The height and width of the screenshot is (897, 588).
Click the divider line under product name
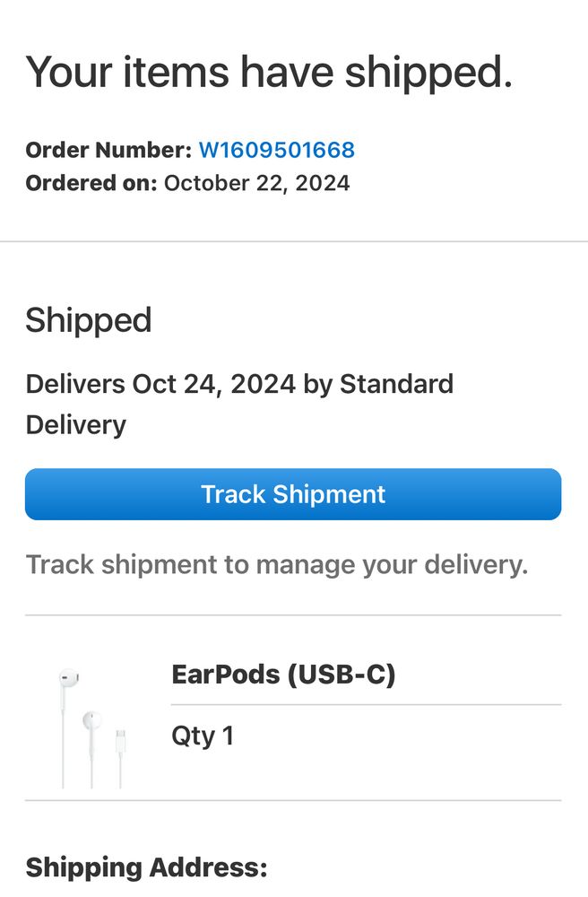tap(366, 705)
